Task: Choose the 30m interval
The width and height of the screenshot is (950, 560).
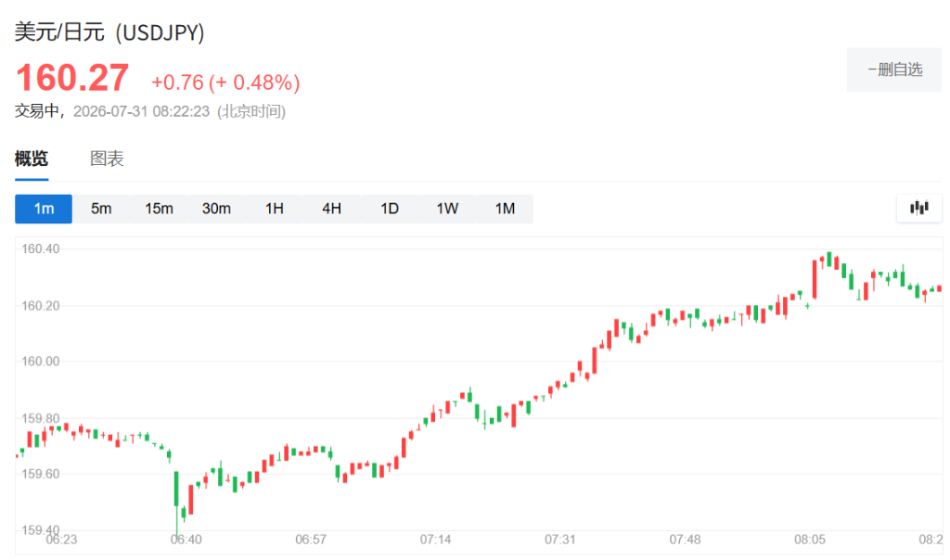Action: click(216, 209)
